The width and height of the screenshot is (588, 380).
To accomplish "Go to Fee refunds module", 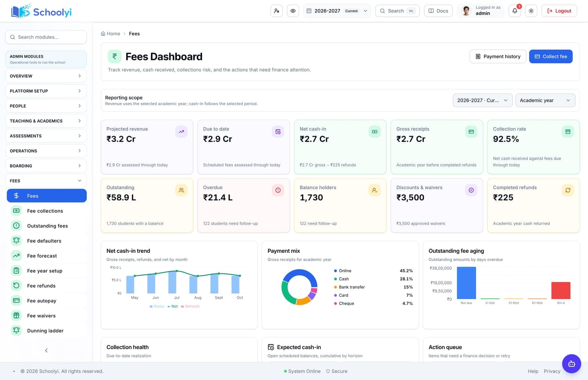I will [x=47, y=286].
